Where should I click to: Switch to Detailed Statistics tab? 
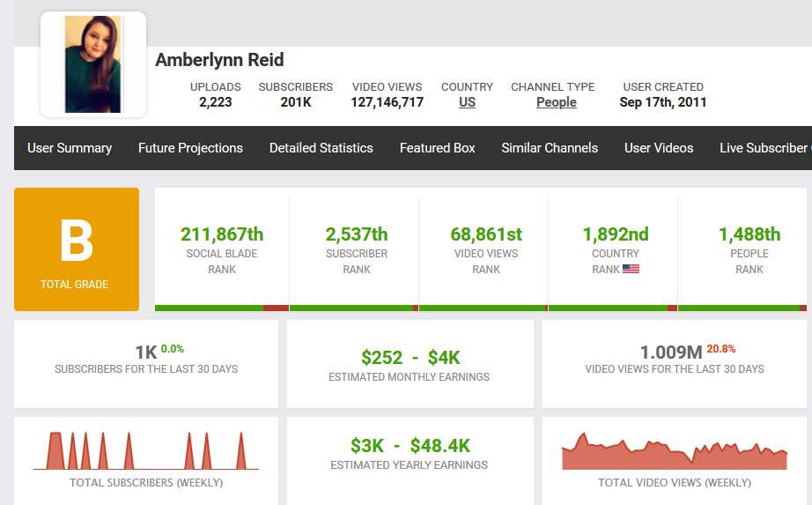[321, 148]
